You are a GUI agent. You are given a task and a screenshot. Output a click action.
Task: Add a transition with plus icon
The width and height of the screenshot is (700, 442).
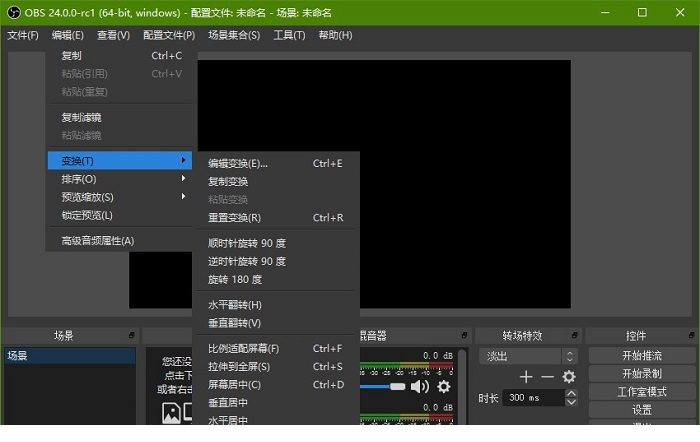coord(526,377)
